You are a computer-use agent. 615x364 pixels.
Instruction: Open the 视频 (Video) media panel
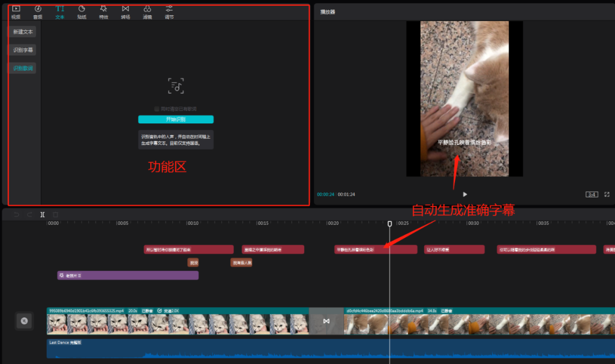16,11
